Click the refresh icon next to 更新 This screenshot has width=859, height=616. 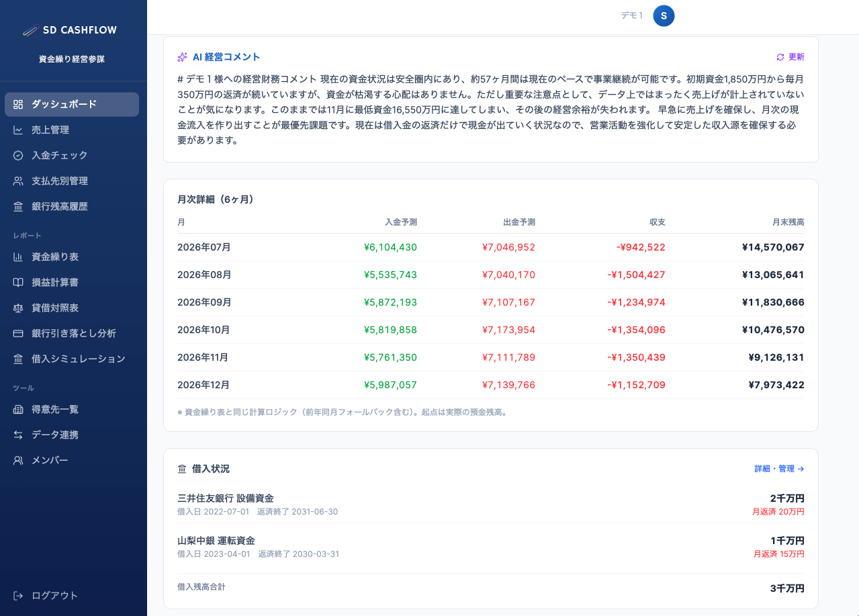(780, 57)
